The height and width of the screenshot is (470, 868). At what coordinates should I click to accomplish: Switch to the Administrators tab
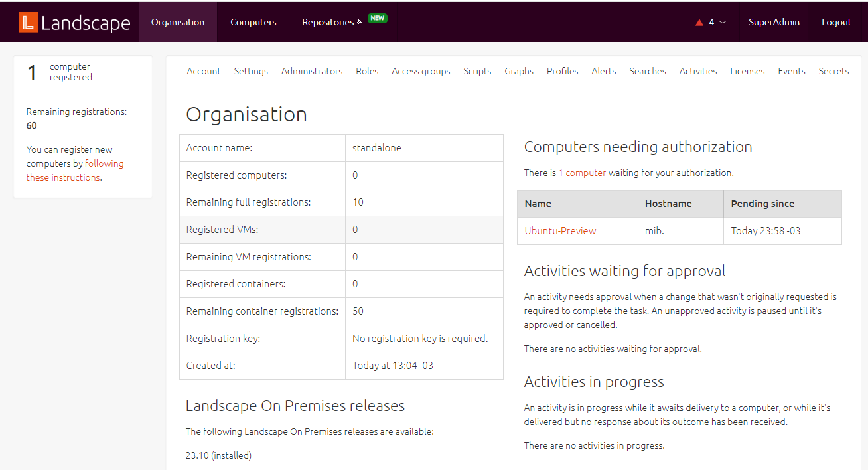coord(312,71)
